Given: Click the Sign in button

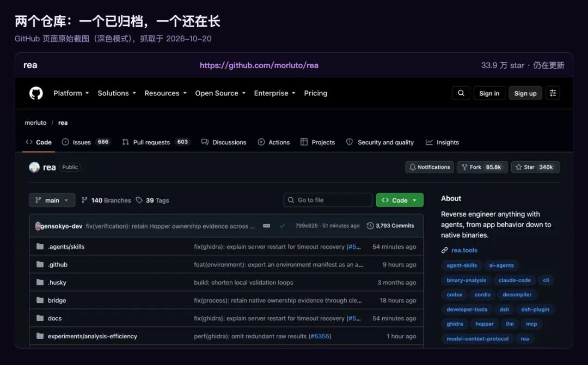Looking at the screenshot, I should 489,93.
